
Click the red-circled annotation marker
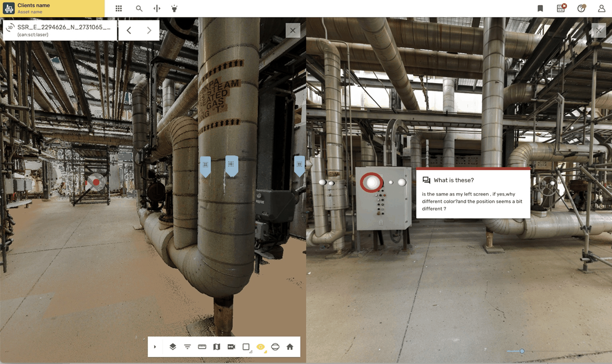coord(372,182)
